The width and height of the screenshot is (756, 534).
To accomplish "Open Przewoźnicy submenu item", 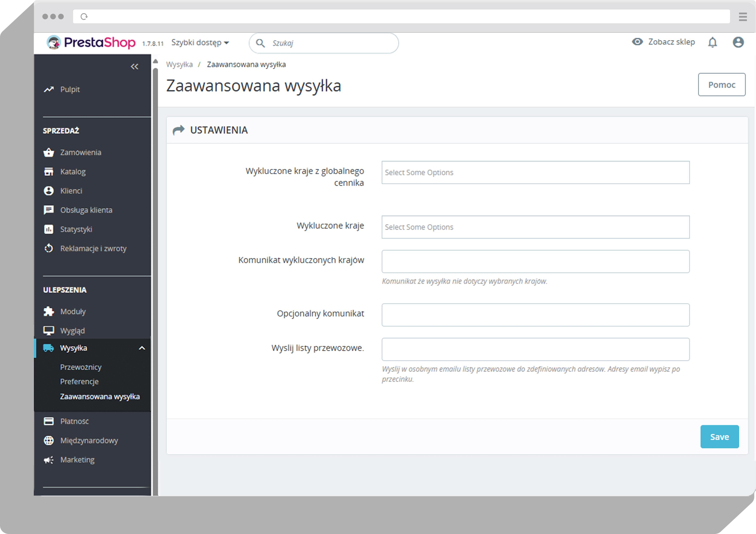I will (81, 367).
